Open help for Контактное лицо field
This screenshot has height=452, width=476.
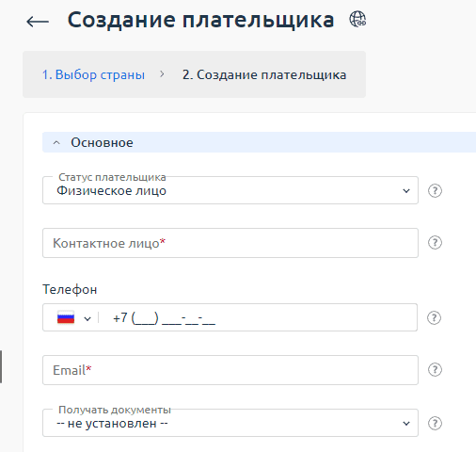[435, 243]
